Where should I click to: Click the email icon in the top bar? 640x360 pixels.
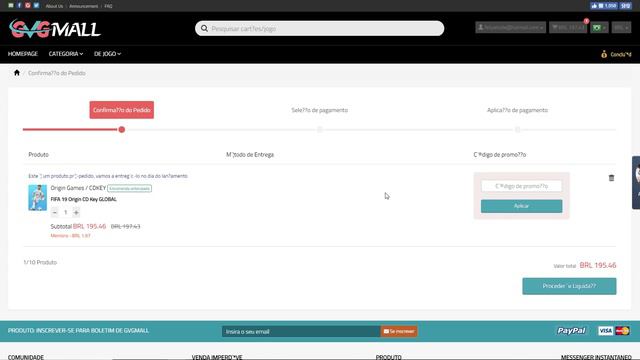(11, 5)
